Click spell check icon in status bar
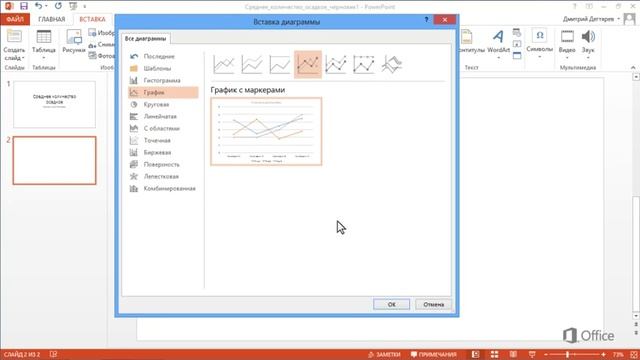Screen dimensions: 640x360 pyautogui.click(x=53, y=354)
